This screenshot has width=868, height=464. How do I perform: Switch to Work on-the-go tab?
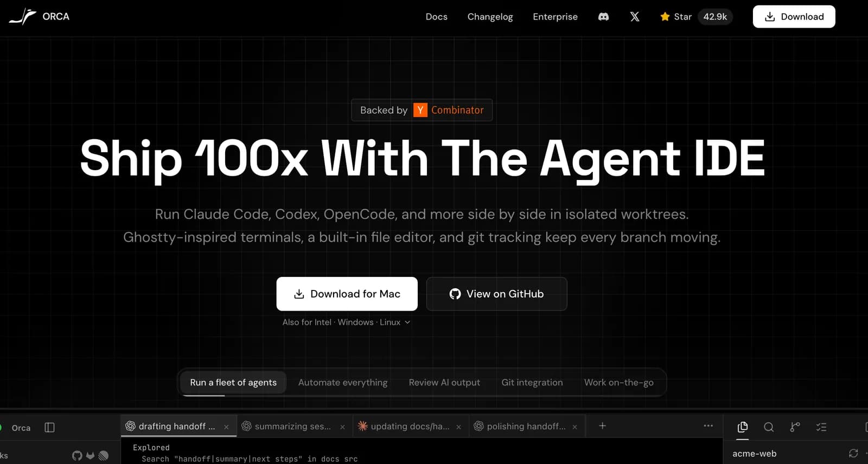pyautogui.click(x=619, y=383)
